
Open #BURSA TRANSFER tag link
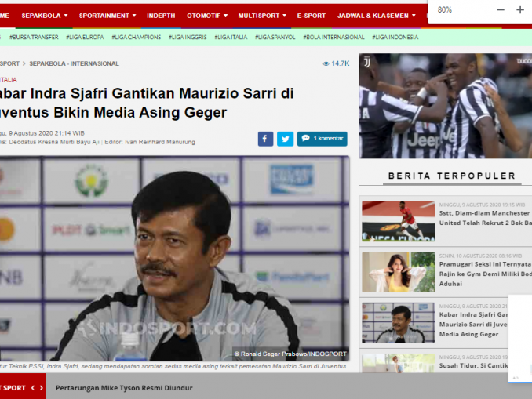pos(34,38)
